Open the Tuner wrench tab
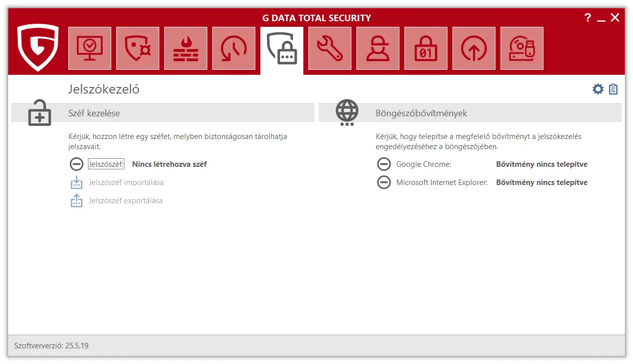 [330, 49]
